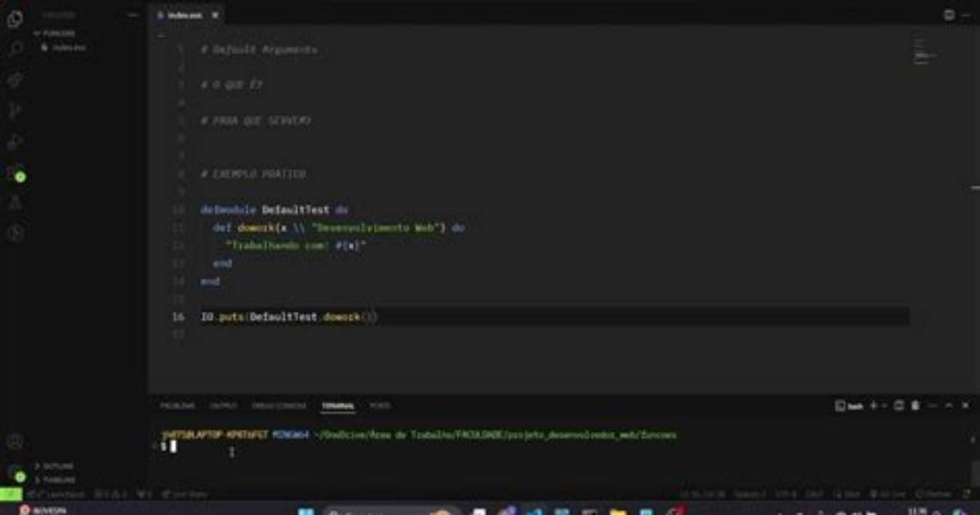980x515 pixels.
Task: Click the VS Code icon on taskbar
Action: (534, 511)
